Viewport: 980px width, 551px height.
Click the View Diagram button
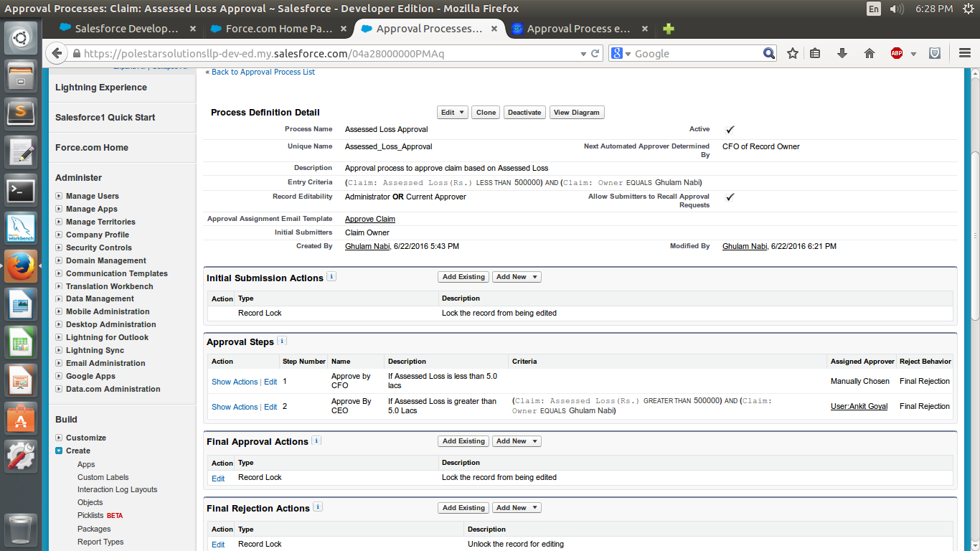pyautogui.click(x=576, y=113)
